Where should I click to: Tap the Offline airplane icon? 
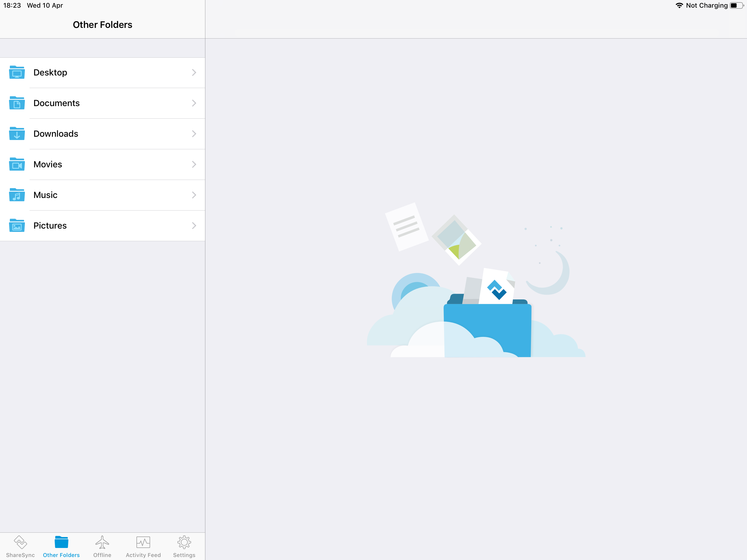[x=102, y=542]
